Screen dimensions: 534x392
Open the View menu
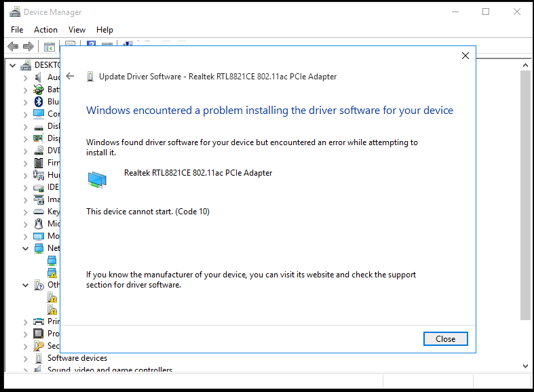[x=77, y=30]
